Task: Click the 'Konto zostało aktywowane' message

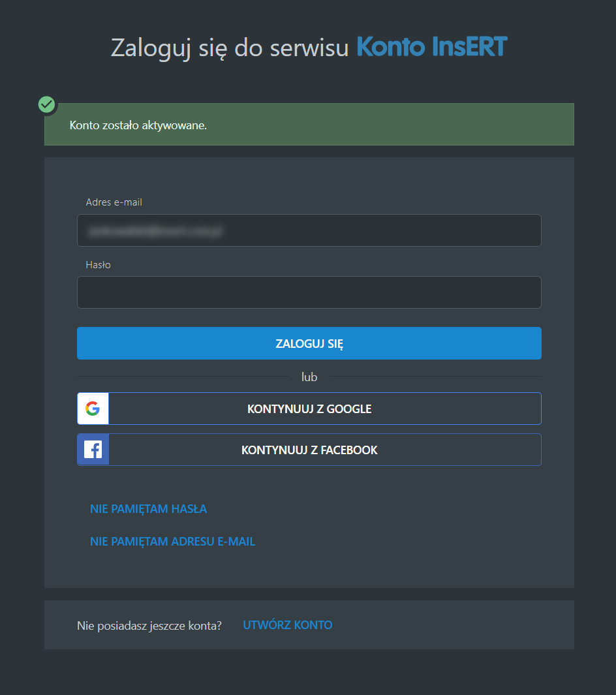Action: tap(138, 125)
